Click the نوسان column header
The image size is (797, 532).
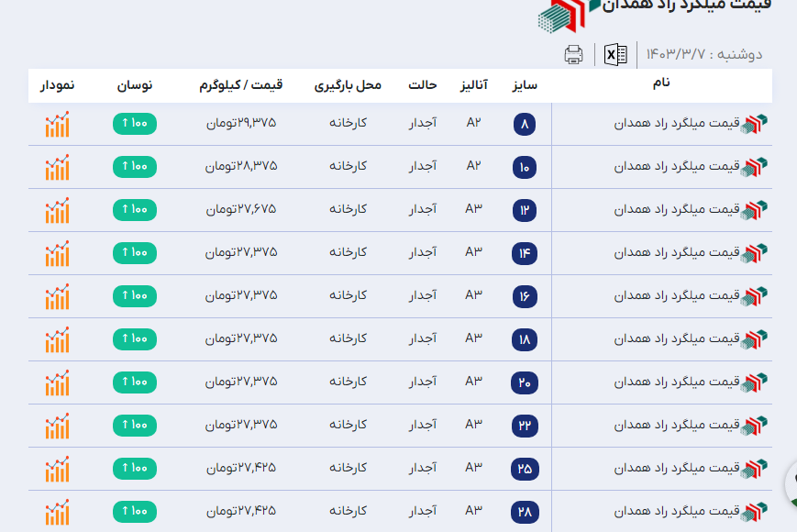135,85
